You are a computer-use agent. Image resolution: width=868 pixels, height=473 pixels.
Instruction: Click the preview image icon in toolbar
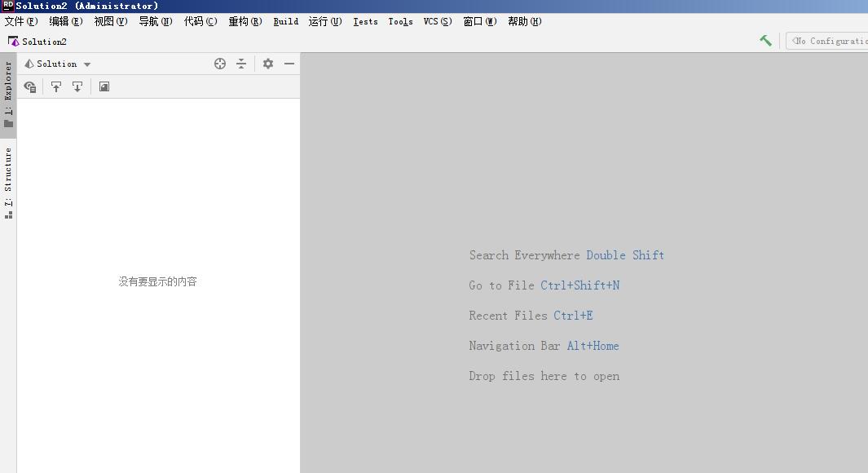104,86
